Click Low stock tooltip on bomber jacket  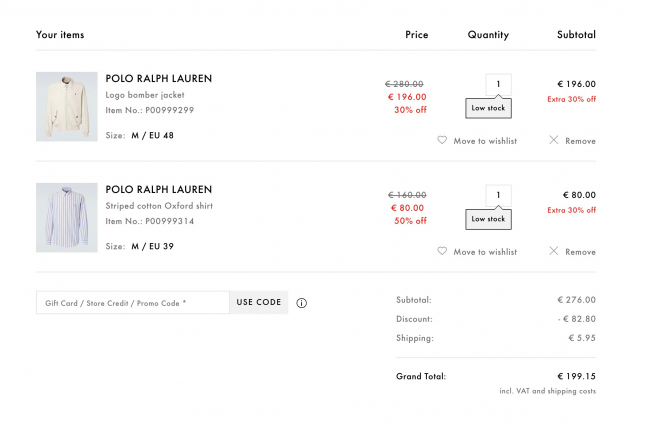pyautogui.click(x=488, y=108)
